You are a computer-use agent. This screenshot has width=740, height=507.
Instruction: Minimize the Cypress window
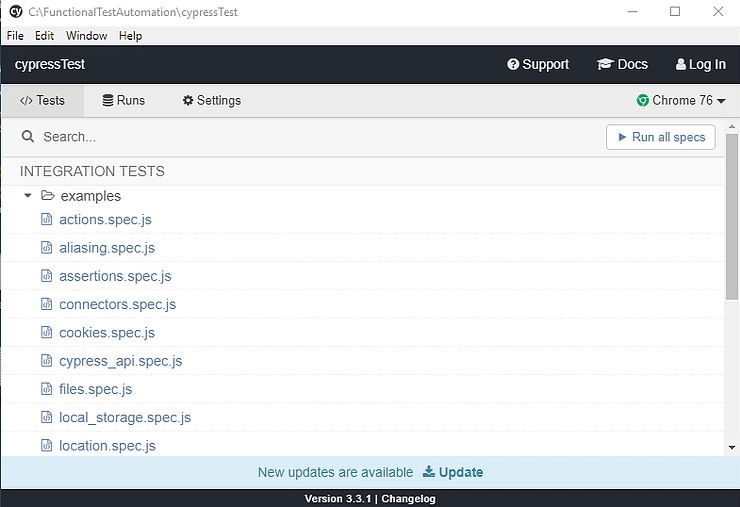click(x=632, y=11)
